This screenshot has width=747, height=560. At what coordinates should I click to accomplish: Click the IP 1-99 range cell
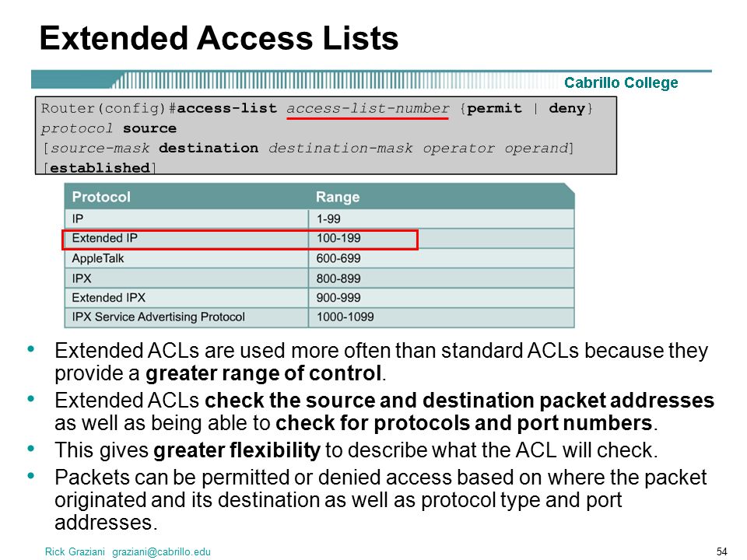point(328,219)
